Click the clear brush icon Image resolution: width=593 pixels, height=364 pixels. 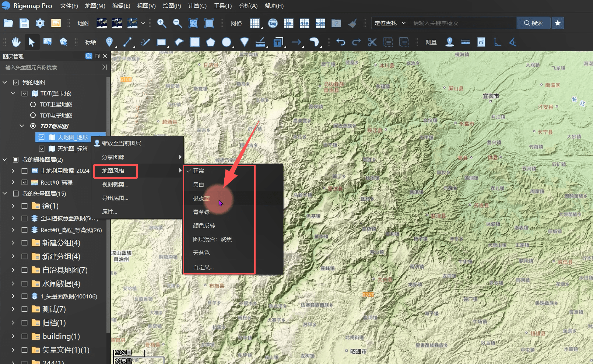click(352, 23)
